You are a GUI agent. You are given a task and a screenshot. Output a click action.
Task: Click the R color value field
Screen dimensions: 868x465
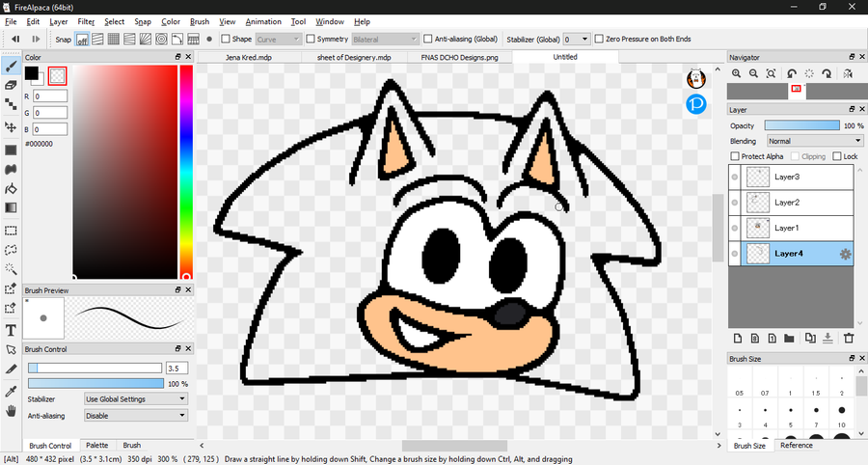(x=50, y=96)
